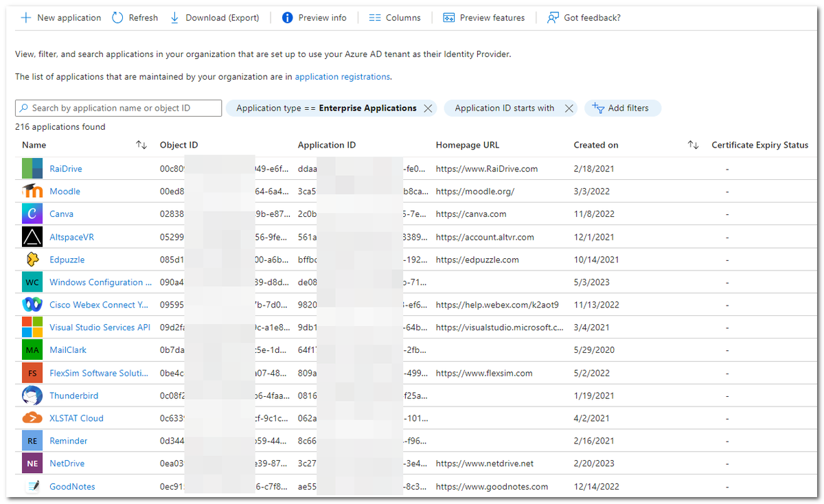The image size is (824, 504).
Task: Open the MailClark application link
Action: pyautogui.click(x=68, y=350)
